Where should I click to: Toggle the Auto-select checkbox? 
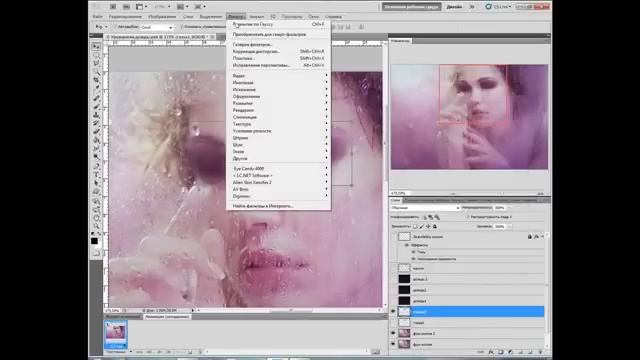[115, 27]
